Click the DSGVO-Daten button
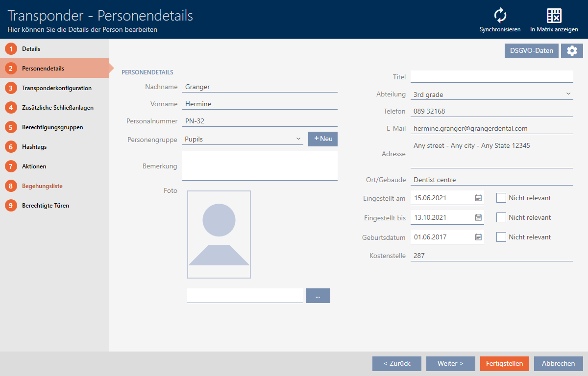The width and height of the screenshot is (588, 376). click(531, 51)
